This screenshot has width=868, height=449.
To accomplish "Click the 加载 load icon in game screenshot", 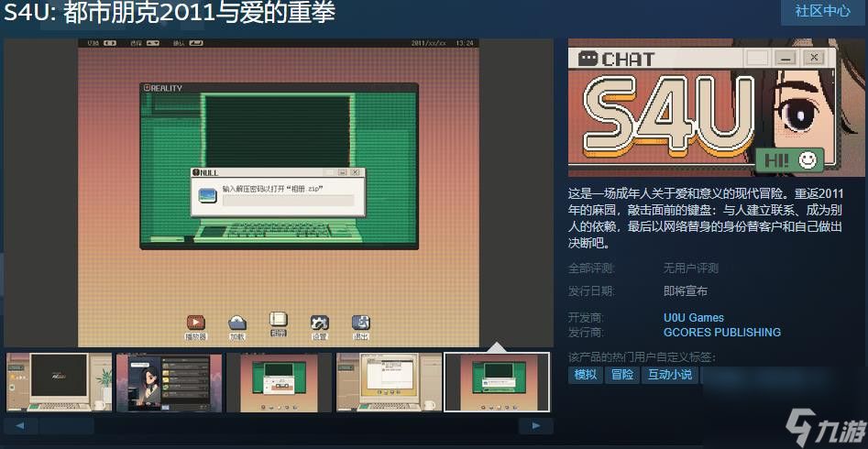I will pos(236,323).
